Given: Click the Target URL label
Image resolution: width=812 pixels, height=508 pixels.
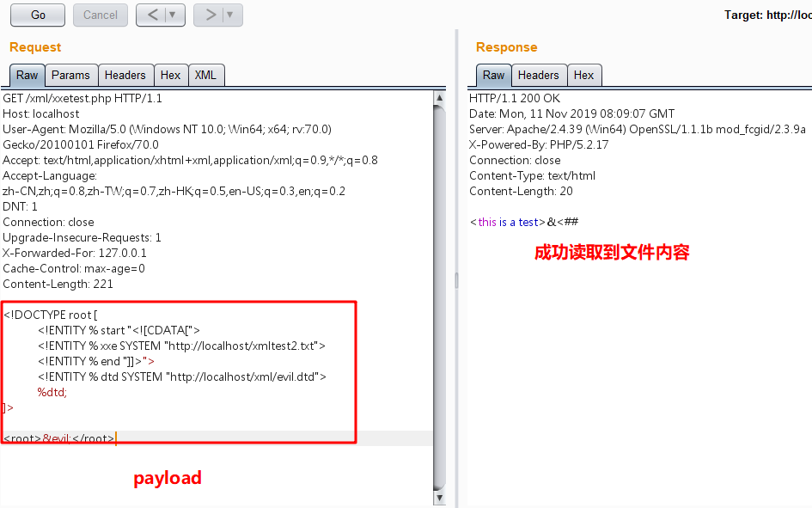Looking at the screenshot, I should (x=768, y=15).
